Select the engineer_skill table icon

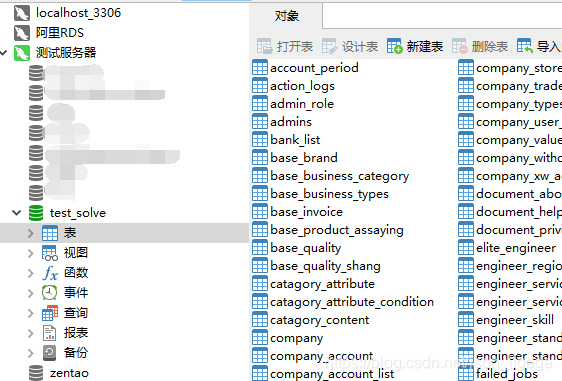[466, 319]
